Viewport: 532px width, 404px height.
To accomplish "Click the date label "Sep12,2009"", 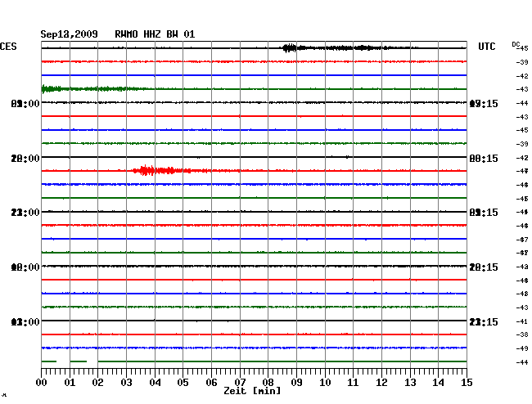I will 70,34.
